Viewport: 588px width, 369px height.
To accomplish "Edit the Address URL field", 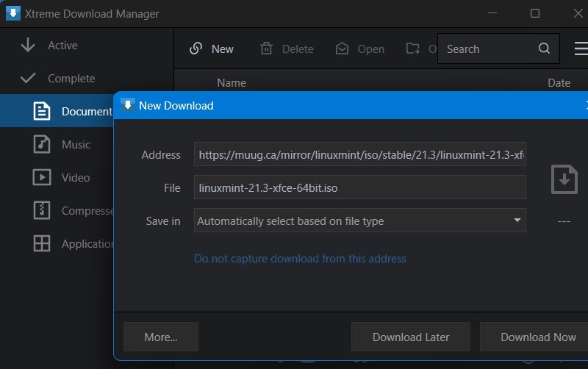I will pos(360,154).
